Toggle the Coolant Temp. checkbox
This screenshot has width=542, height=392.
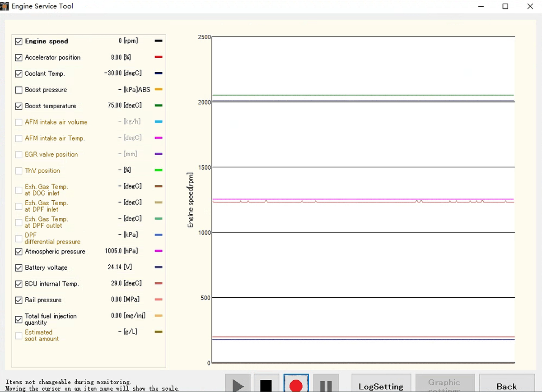(19, 74)
